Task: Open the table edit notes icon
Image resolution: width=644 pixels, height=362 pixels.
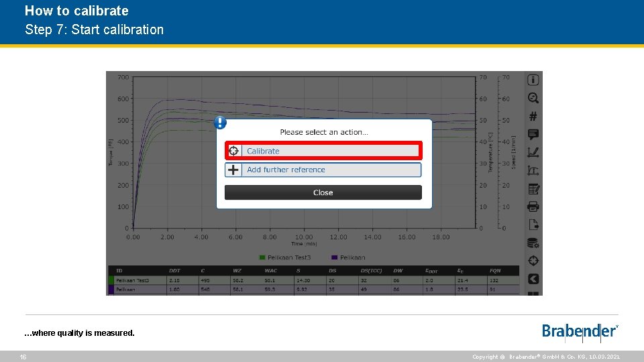Action: pos(533,189)
